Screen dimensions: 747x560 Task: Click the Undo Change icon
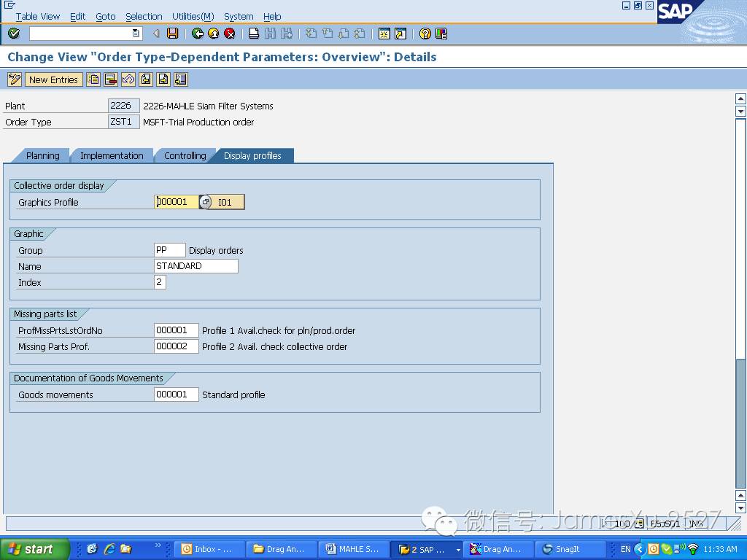click(x=128, y=79)
